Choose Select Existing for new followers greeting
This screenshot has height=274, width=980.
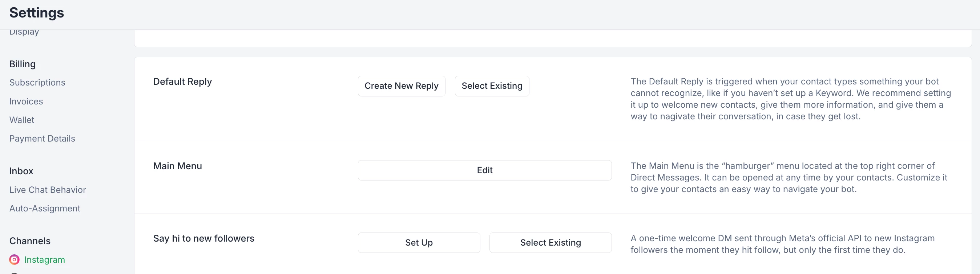tap(551, 243)
